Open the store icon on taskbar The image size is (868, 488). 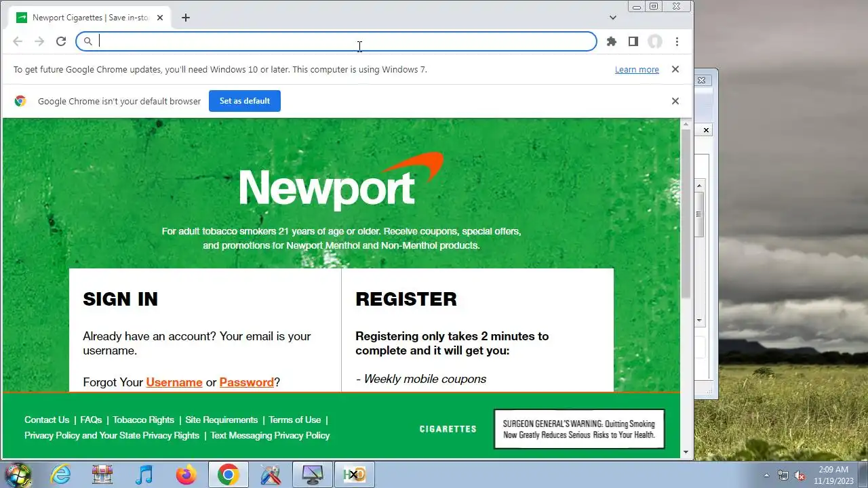(102, 474)
